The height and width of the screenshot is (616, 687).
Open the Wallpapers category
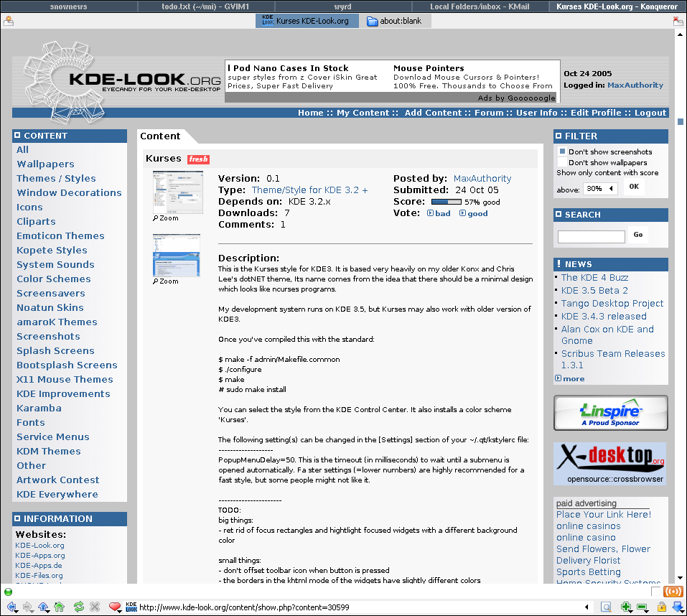(45, 164)
